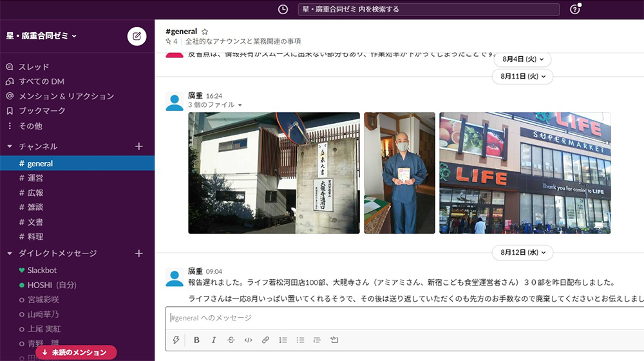
Task: Open the history clock icon
Action: [x=283, y=9]
